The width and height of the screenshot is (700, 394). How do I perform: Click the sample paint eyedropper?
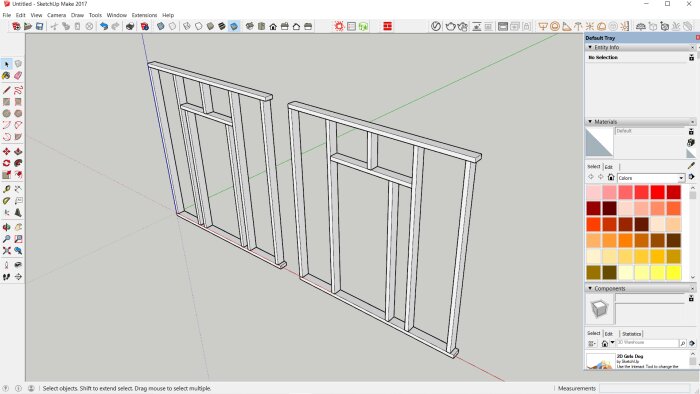tap(692, 166)
